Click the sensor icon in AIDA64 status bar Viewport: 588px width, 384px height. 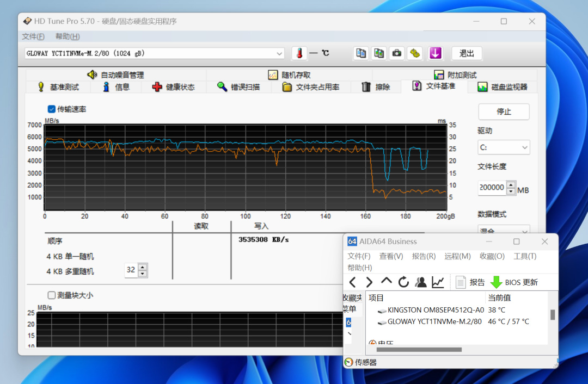349,362
